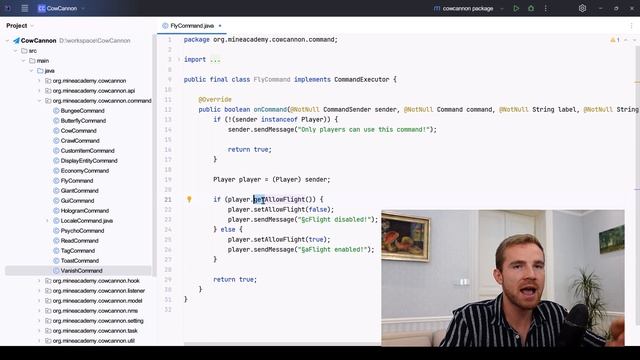This screenshot has height=360, width=640.
Task: Open the main hamburger menu
Action: [x=24, y=8]
